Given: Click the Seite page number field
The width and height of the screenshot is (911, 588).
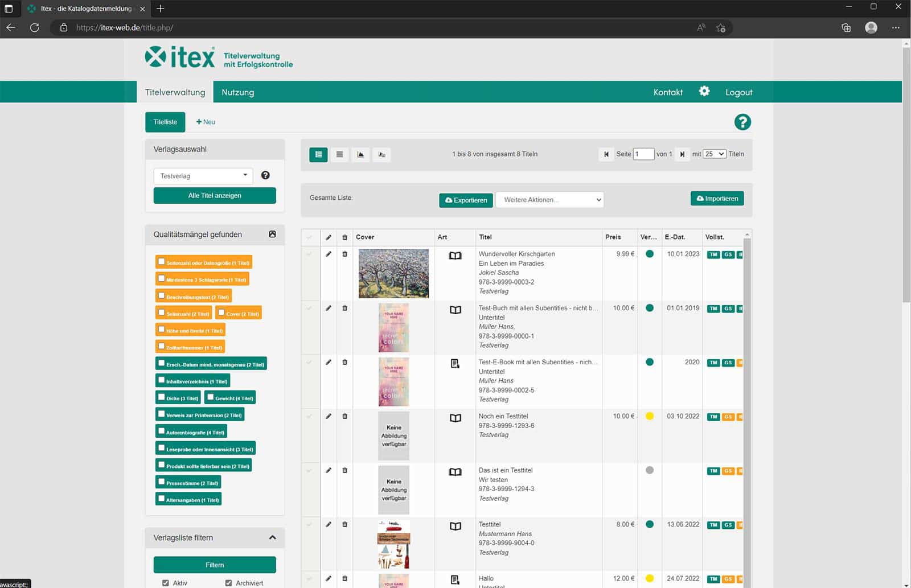Looking at the screenshot, I should 643,154.
